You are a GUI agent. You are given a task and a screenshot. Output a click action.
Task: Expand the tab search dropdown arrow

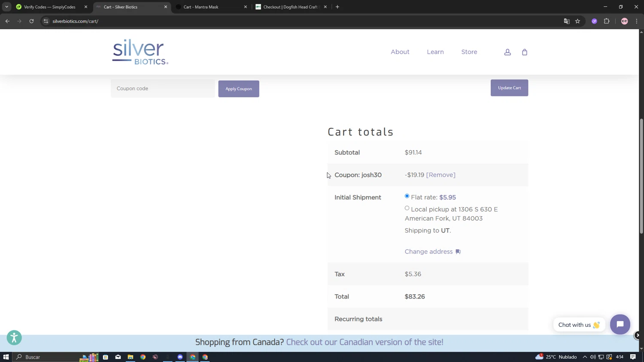(7, 7)
